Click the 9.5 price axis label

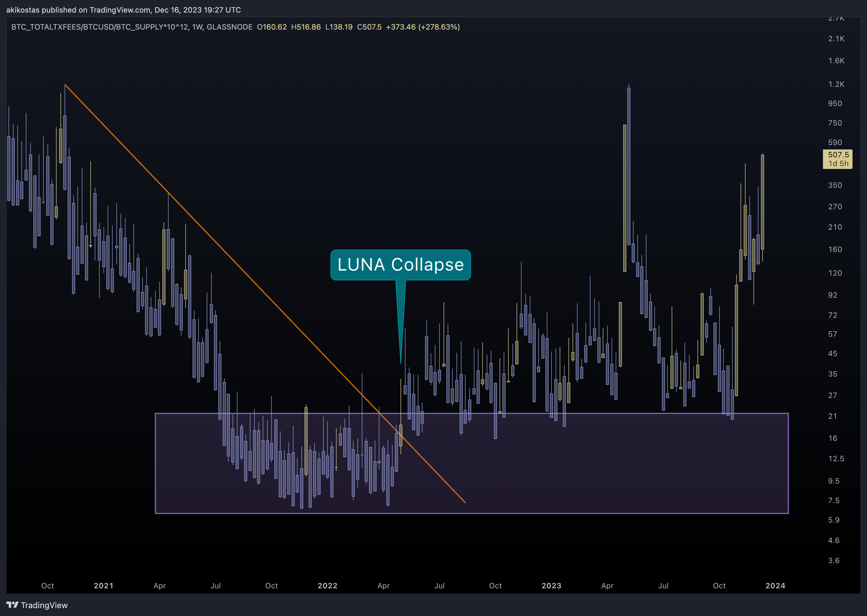tap(834, 481)
